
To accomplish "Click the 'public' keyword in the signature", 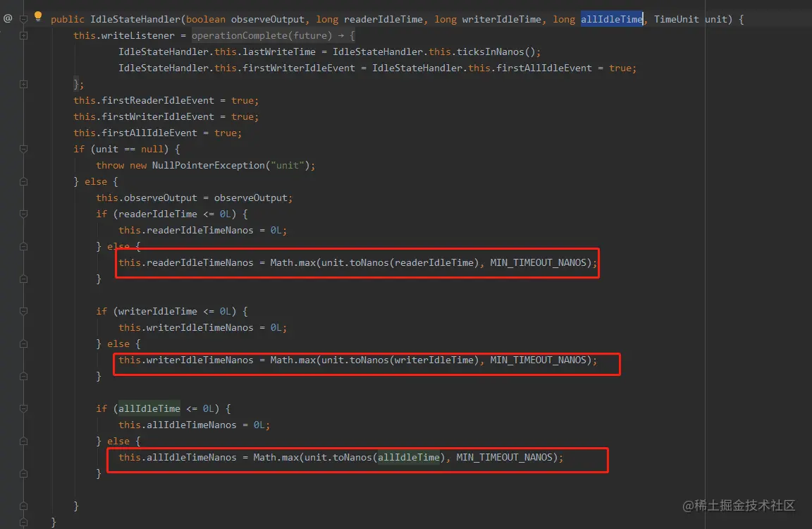I will (x=68, y=19).
